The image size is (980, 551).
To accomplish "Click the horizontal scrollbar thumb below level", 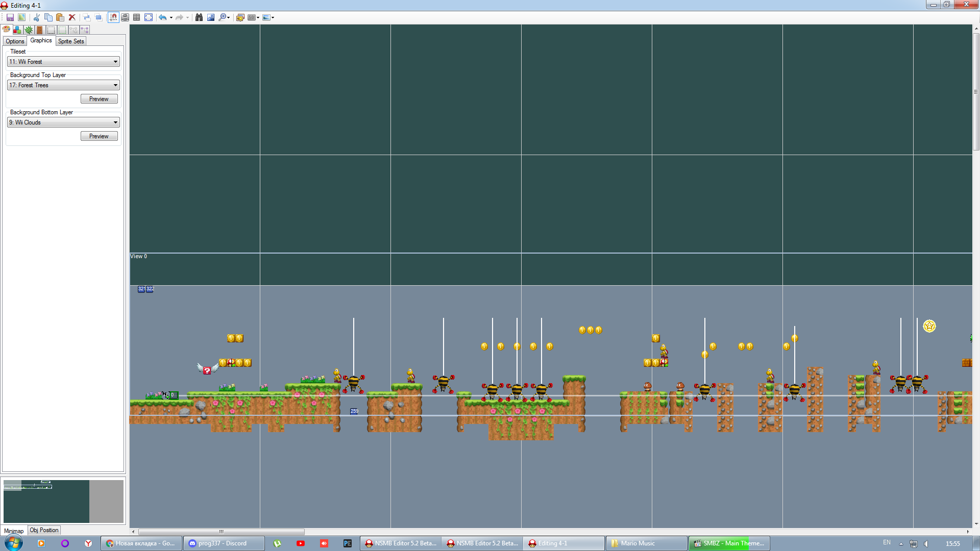I will pos(221,532).
